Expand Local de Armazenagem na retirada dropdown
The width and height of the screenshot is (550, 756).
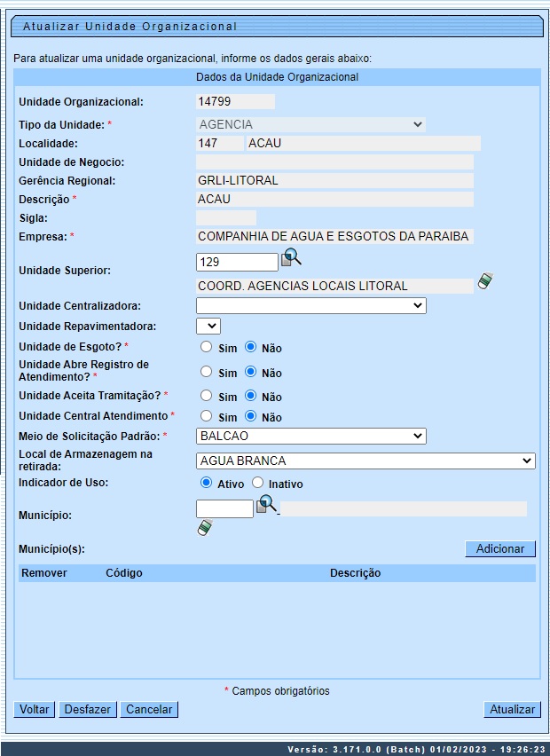365,461
